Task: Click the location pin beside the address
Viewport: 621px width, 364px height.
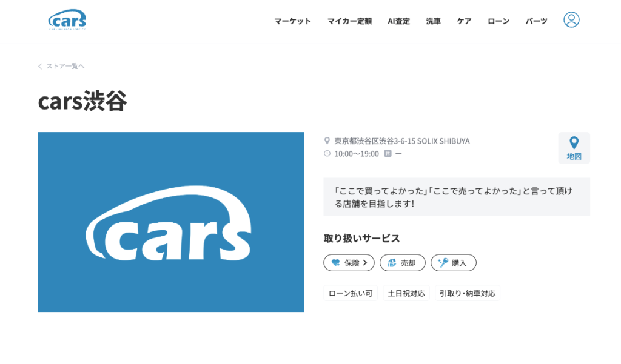Action: [x=327, y=141]
